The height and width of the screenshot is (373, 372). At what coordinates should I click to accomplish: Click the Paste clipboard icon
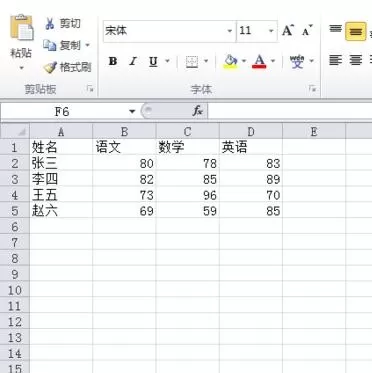[22, 28]
